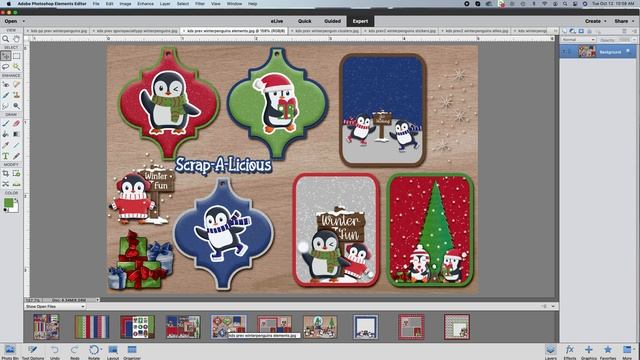Open the Show Open Files dropdown
This screenshot has width=640, height=360.
tap(55, 306)
